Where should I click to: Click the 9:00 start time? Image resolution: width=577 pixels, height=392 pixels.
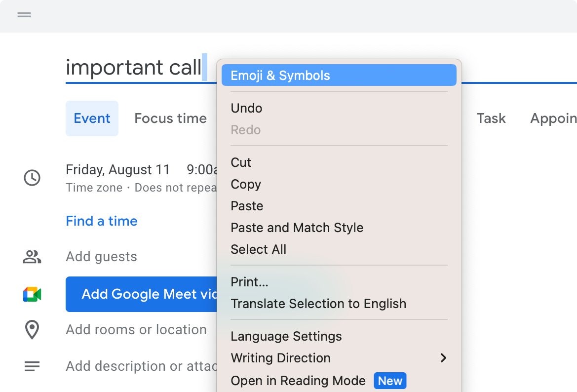click(202, 170)
